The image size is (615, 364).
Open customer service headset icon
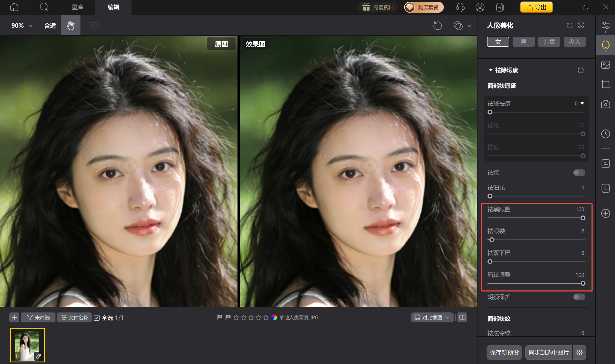460,7
